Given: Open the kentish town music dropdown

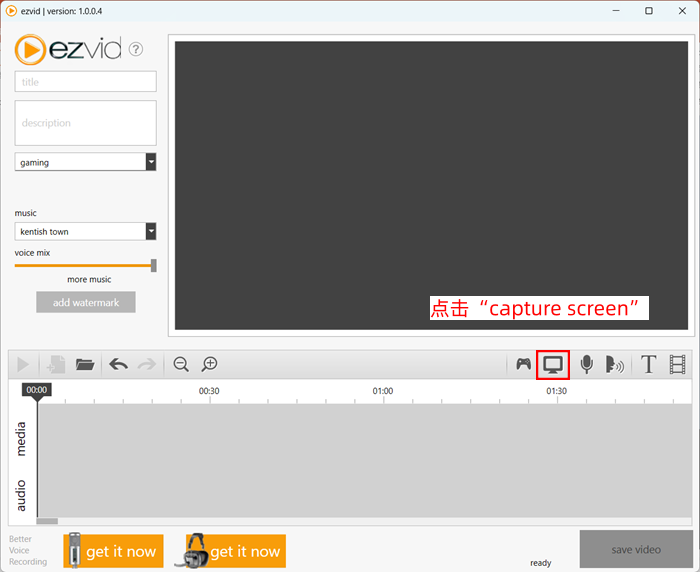Looking at the screenshot, I should 151,231.
